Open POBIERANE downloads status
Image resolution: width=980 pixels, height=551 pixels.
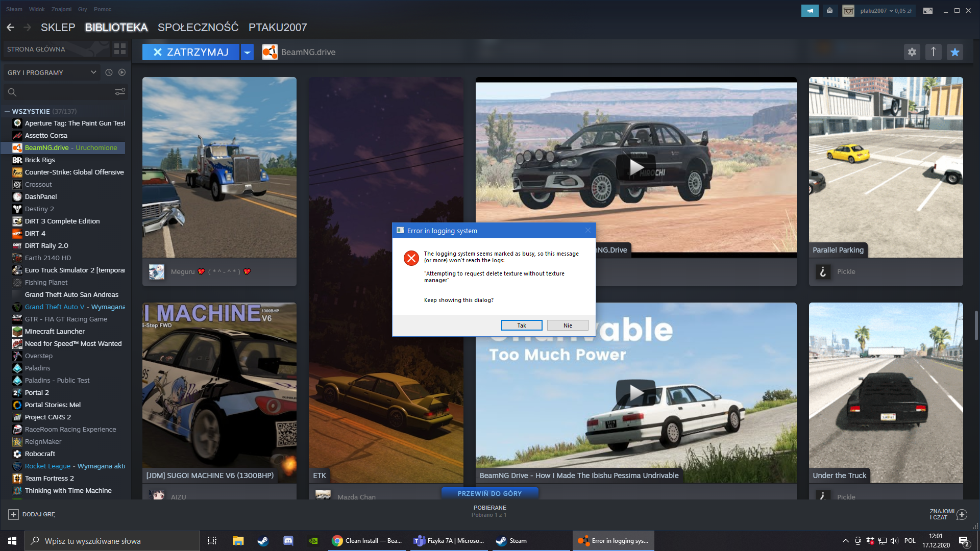(489, 511)
